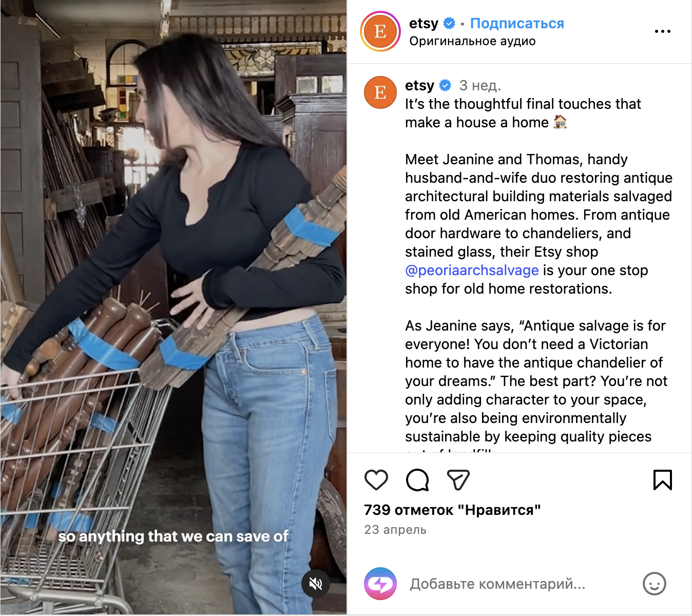The width and height of the screenshot is (692, 616).
Task: Open the three-dot more options menu
Action: (663, 31)
